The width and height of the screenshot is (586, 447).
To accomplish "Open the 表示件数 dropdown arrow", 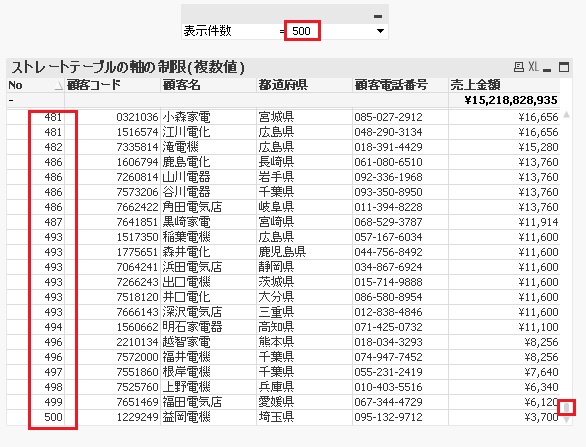I will 380,31.
